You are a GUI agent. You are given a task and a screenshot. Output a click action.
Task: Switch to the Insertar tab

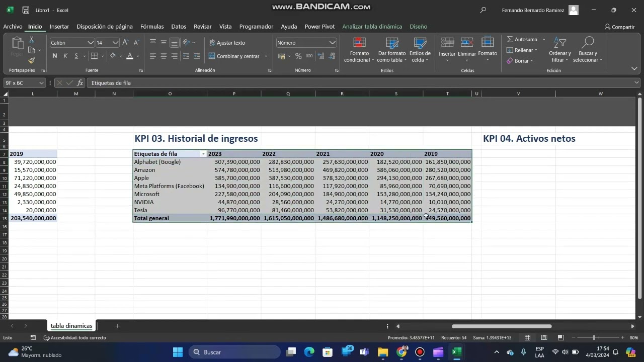click(x=59, y=27)
